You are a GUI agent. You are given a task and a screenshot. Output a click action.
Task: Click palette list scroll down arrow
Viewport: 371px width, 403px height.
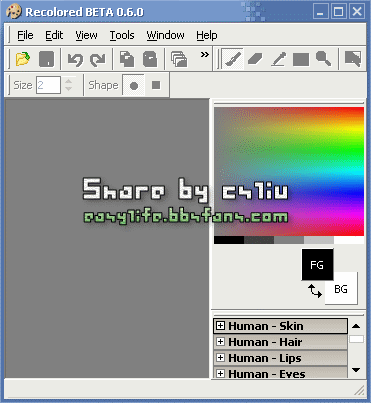point(356,370)
